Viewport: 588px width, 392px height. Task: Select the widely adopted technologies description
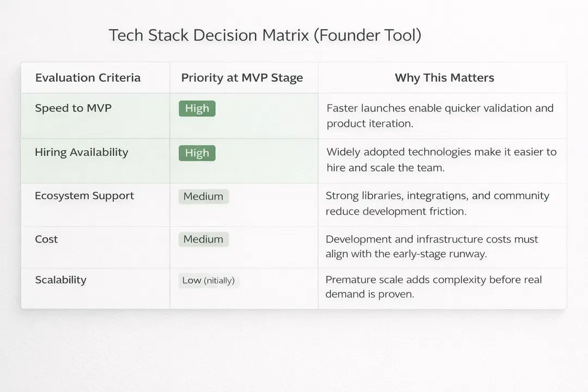[441, 160]
